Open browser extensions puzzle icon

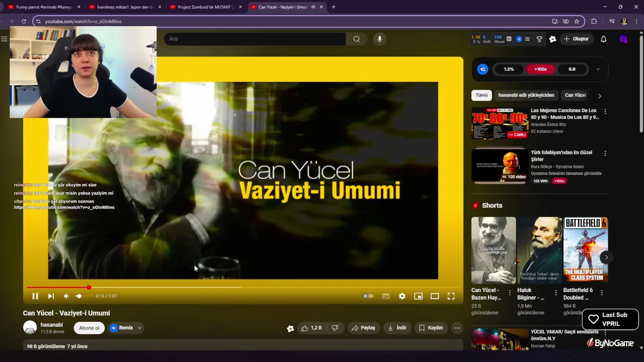(x=594, y=21)
